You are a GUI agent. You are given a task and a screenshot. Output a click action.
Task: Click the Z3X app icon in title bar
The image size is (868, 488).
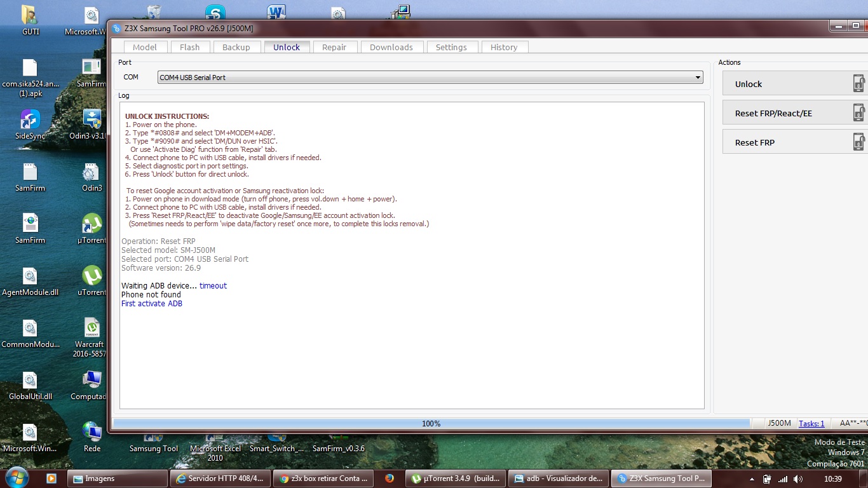pyautogui.click(x=116, y=29)
